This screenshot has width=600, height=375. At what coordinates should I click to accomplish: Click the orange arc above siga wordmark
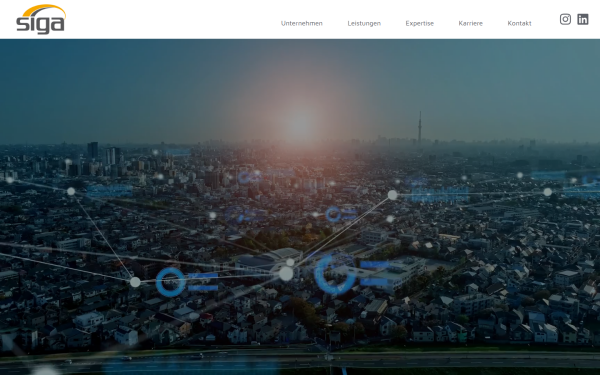tap(43, 10)
